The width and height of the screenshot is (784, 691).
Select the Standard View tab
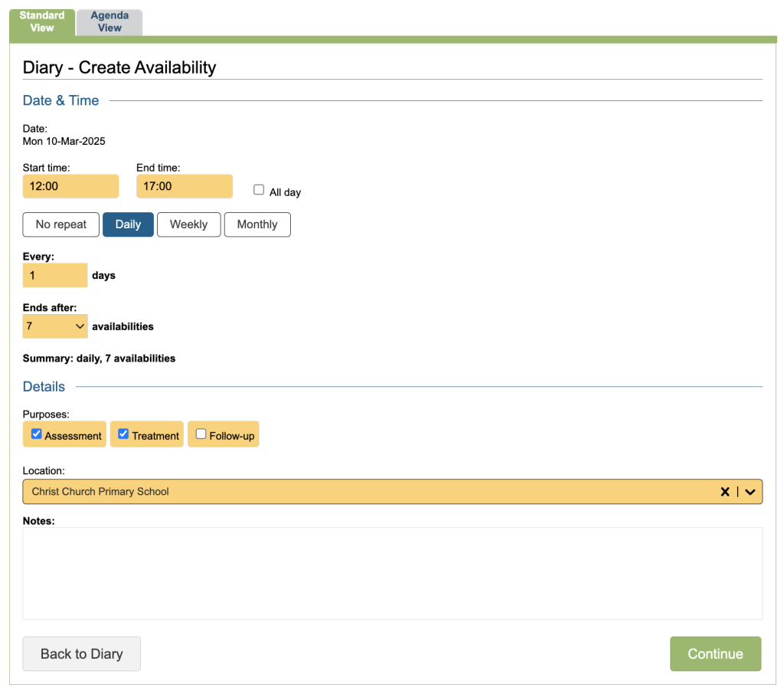click(x=42, y=21)
